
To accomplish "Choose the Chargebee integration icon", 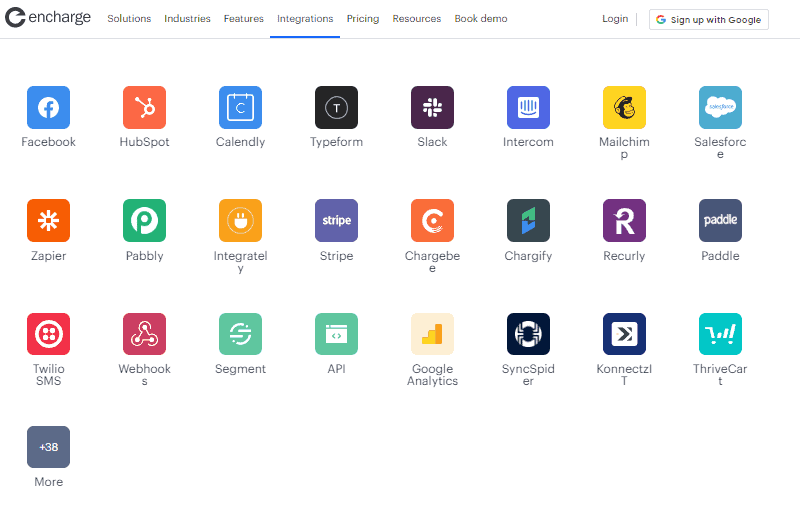I will (x=432, y=220).
